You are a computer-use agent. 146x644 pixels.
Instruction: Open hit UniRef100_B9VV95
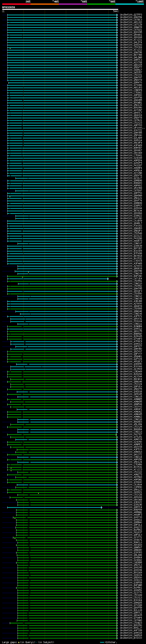[x=131, y=32]
